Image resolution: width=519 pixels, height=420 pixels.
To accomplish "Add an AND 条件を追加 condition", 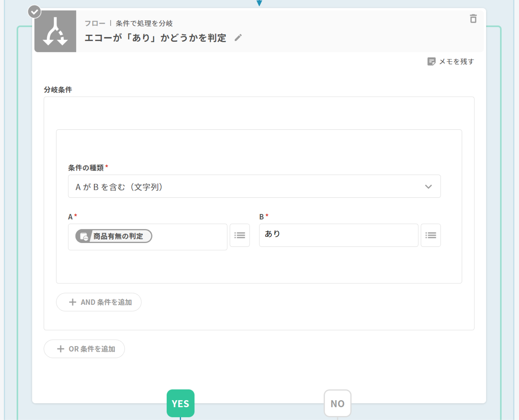I will point(99,302).
